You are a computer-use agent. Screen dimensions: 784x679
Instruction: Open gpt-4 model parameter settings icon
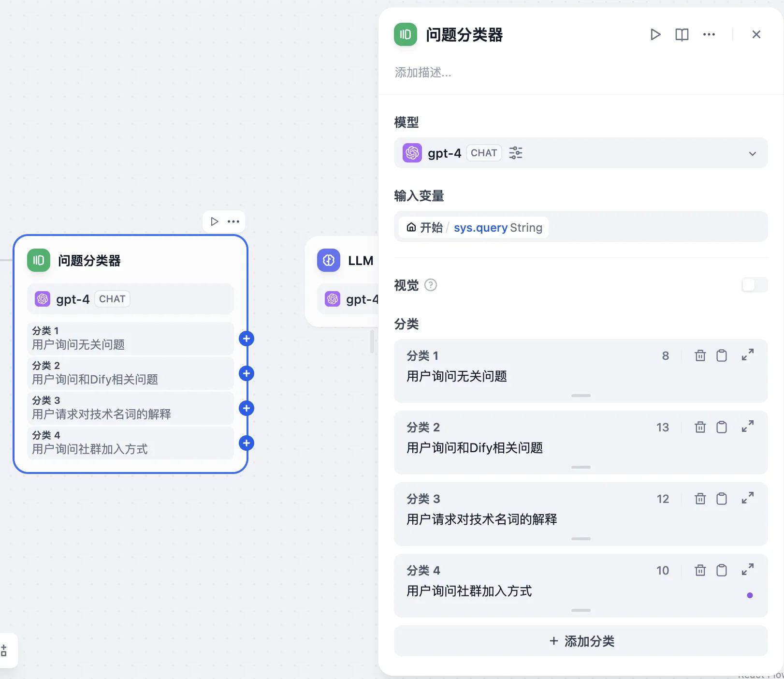[516, 153]
